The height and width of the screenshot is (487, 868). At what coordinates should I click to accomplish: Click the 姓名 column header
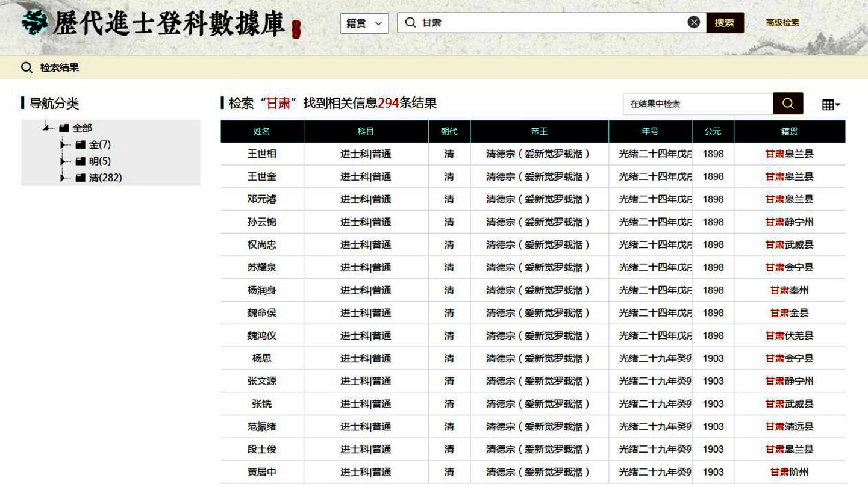click(x=262, y=131)
